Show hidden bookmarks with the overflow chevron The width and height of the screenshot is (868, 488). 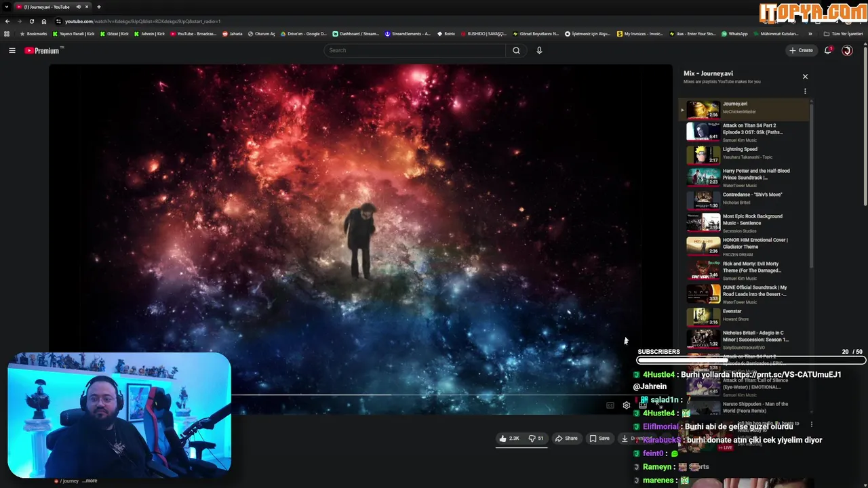coord(810,34)
